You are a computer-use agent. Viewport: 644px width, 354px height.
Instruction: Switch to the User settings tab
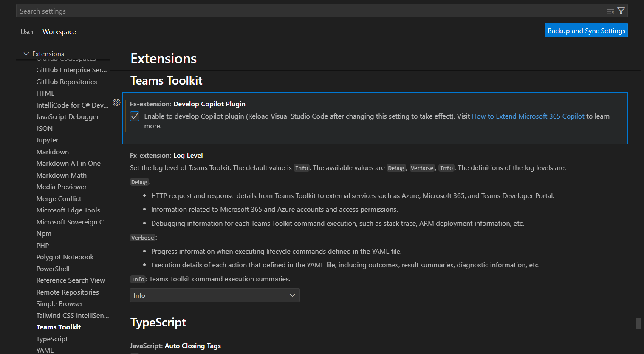(x=27, y=31)
